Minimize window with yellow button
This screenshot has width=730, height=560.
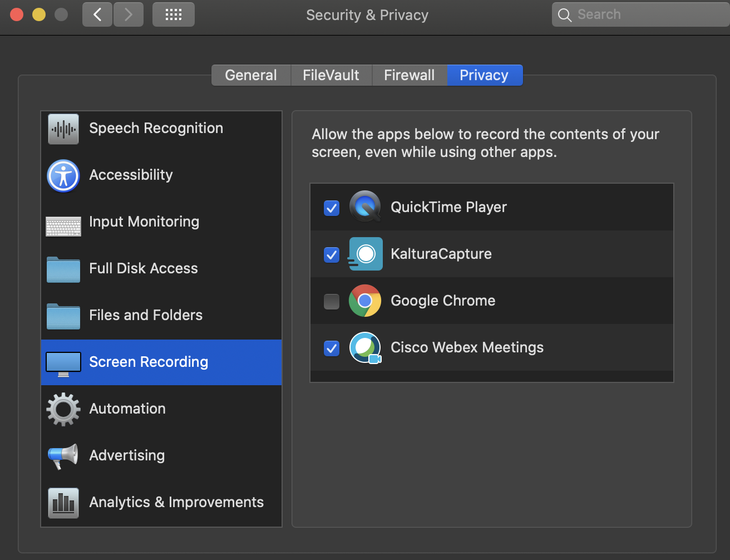(39, 14)
